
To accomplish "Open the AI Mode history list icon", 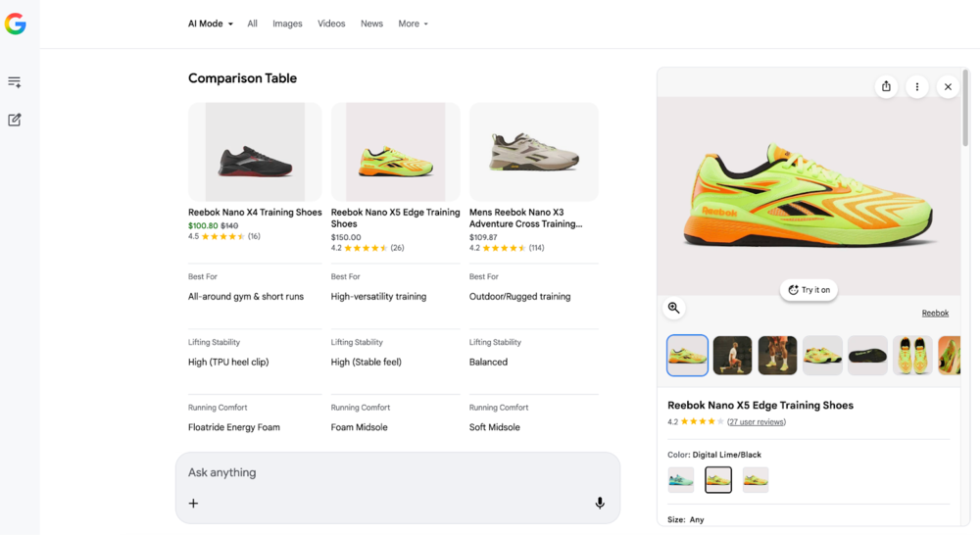I will (15, 82).
